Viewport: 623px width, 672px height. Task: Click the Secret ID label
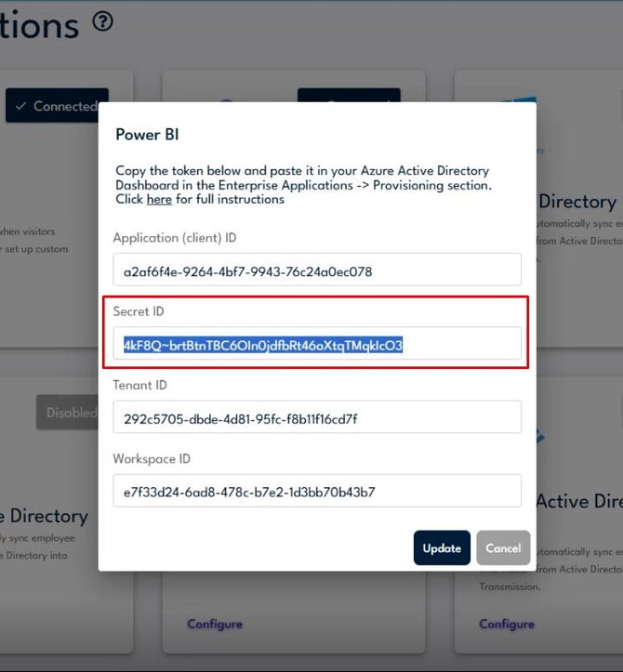[x=139, y=311]
